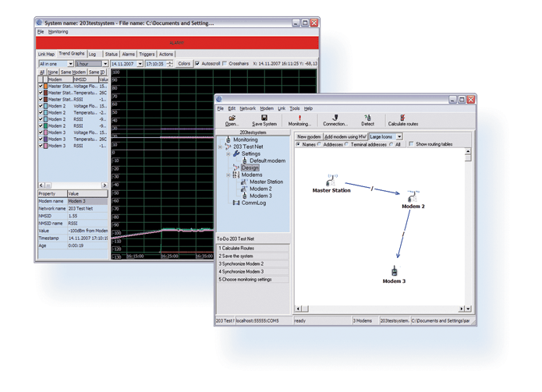
Task: Click the Settings wrench icon
Action: (236, 154)
